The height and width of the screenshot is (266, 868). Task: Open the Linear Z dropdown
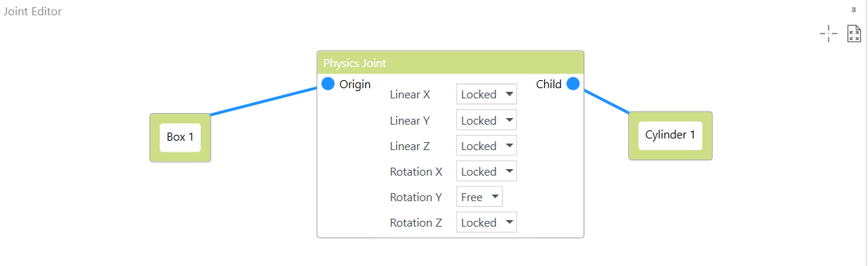[486, 146]
